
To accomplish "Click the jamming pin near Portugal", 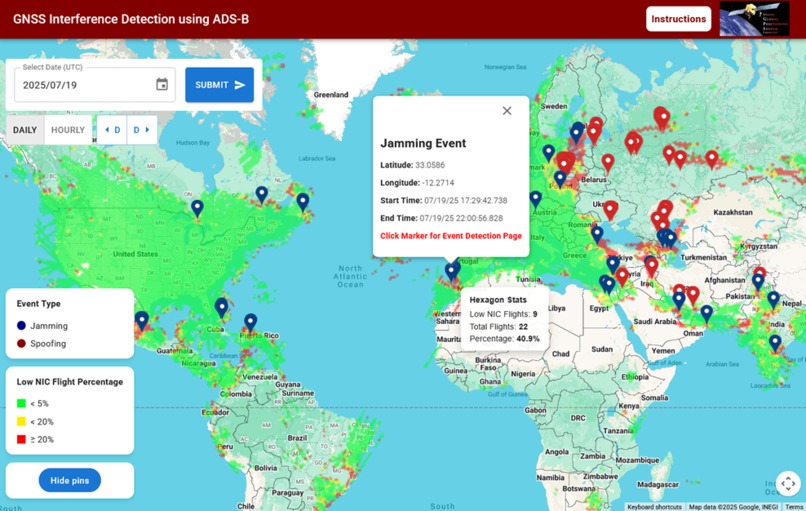I will [x=452, y=271].
